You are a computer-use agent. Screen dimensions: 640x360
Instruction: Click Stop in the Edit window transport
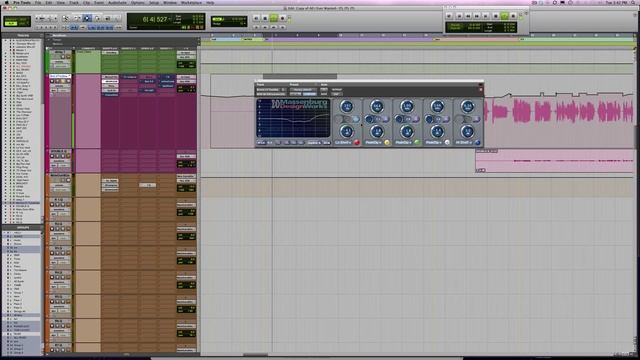[x=265, y=18]
